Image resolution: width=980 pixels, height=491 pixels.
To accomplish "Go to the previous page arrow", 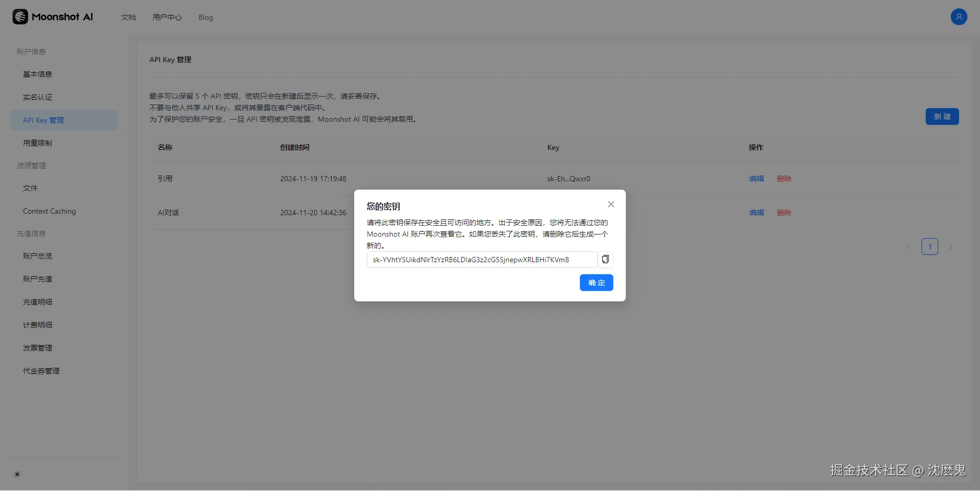I will click(909, 247).
